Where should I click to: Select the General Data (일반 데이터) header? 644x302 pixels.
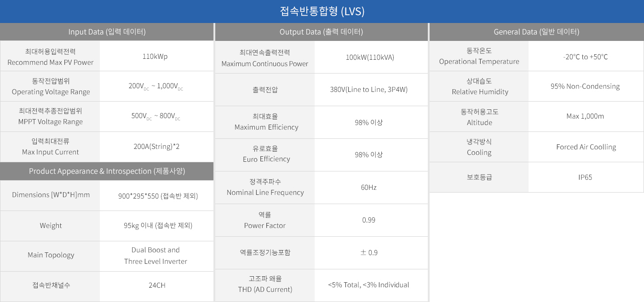click(536, 32)
